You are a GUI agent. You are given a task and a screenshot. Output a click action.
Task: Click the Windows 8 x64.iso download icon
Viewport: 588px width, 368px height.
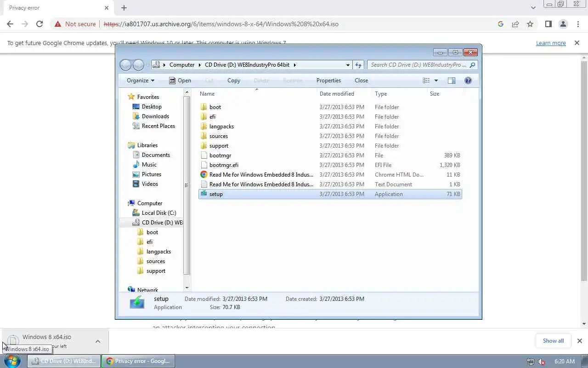tap(13, 340)
